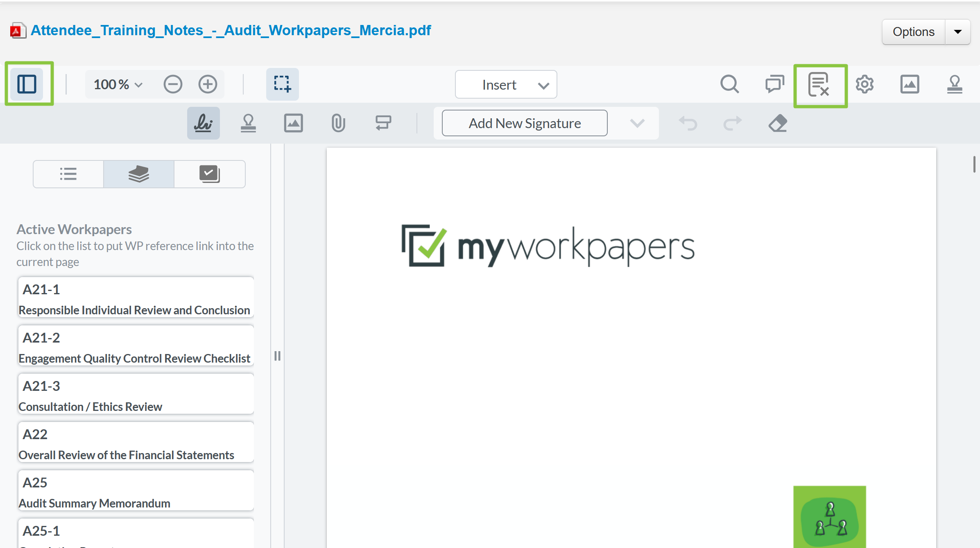Expand the Insert dropdown menu

(x=543, y=85)
